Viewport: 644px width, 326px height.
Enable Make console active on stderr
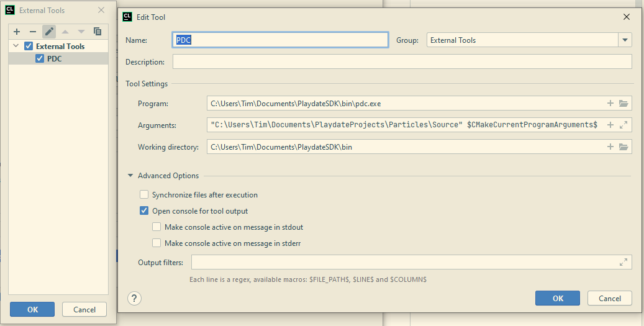coord(156,243)
